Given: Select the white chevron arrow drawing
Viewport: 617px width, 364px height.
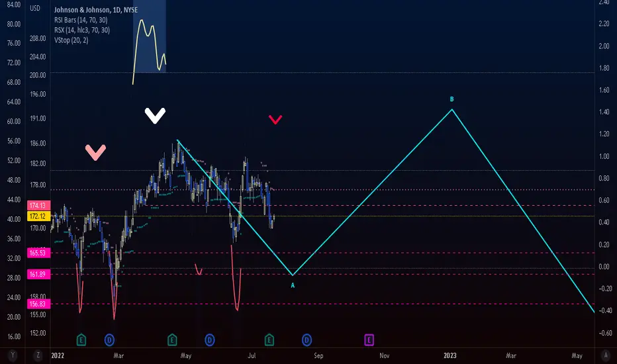Looking at the screenshot, I should (155, 116).
